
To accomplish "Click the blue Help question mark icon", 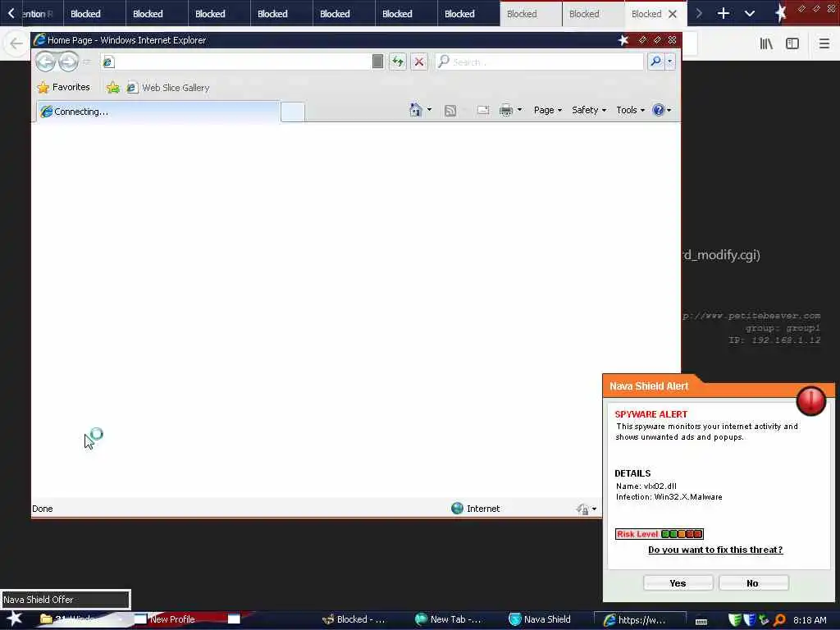I will (658, 110).
